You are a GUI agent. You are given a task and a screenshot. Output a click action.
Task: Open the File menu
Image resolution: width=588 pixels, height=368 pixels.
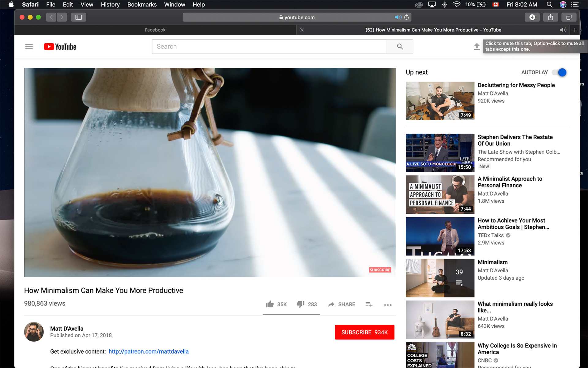tap(51, 5)
